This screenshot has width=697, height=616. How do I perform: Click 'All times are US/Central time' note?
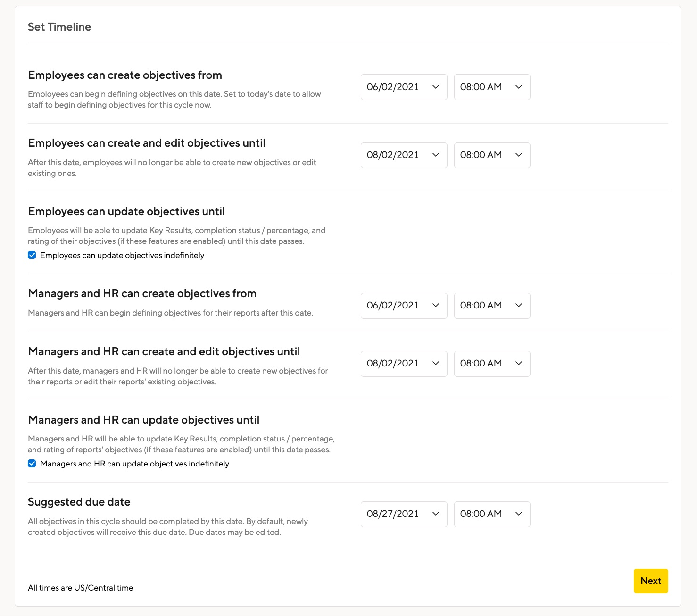tap(81, 588)
